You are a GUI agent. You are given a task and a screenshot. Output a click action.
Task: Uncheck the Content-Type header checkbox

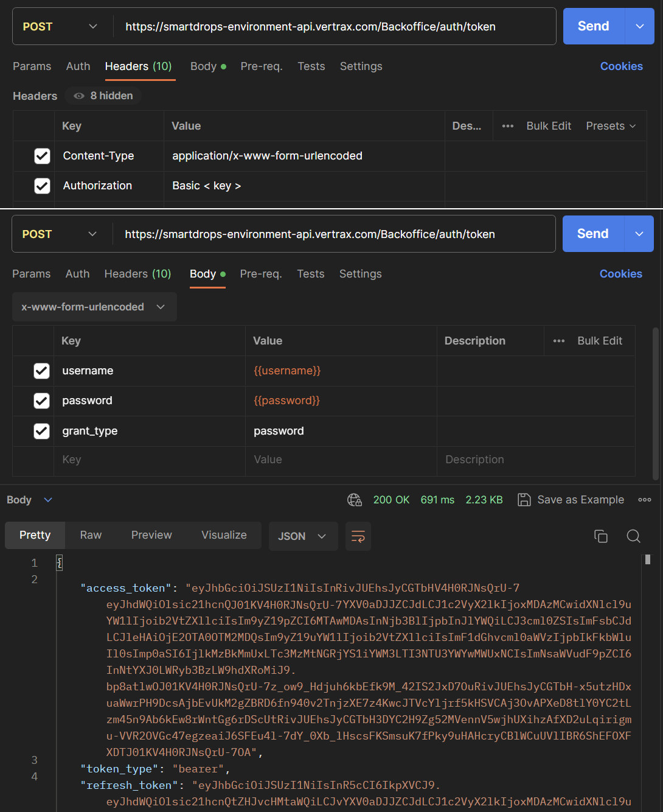tap(42, 156)
